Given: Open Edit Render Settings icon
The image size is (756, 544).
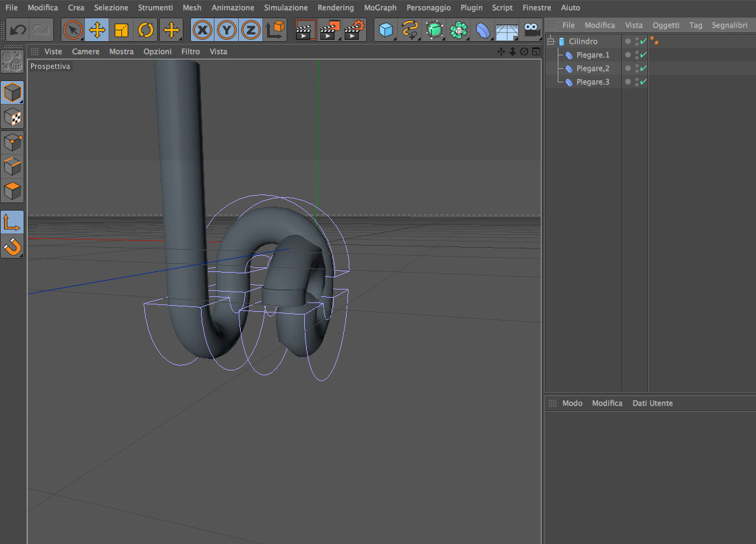Looking at the screenshot, I should (355, 30).
